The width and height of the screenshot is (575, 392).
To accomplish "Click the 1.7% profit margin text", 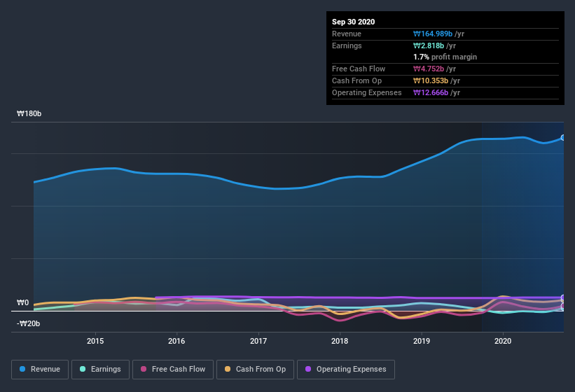I will pos(445,57).
